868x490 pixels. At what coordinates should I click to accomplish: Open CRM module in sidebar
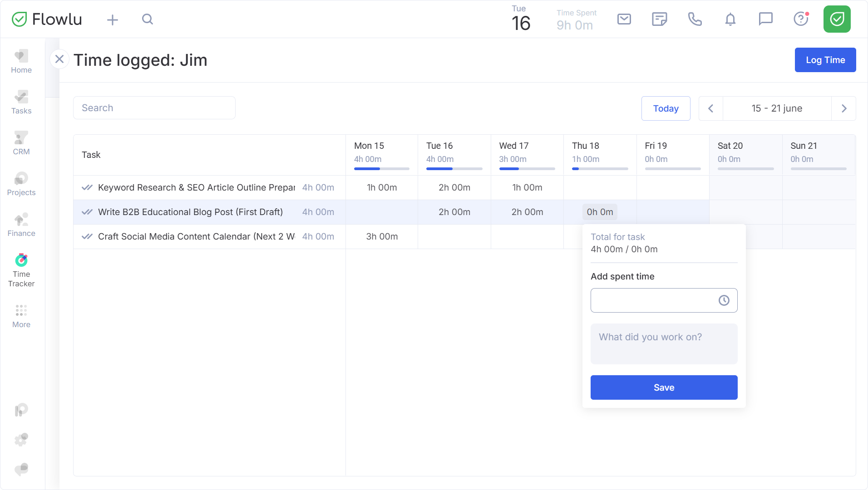pos(21,143)
